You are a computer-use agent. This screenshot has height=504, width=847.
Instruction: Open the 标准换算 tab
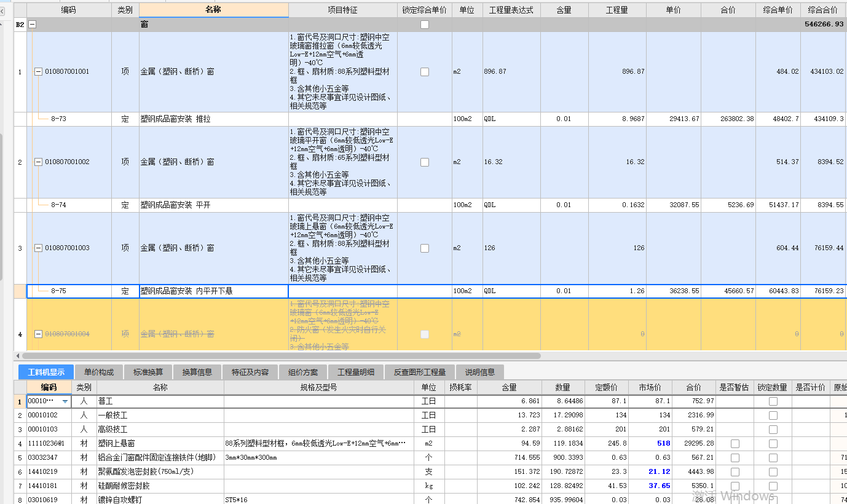(x=148, y=372)
